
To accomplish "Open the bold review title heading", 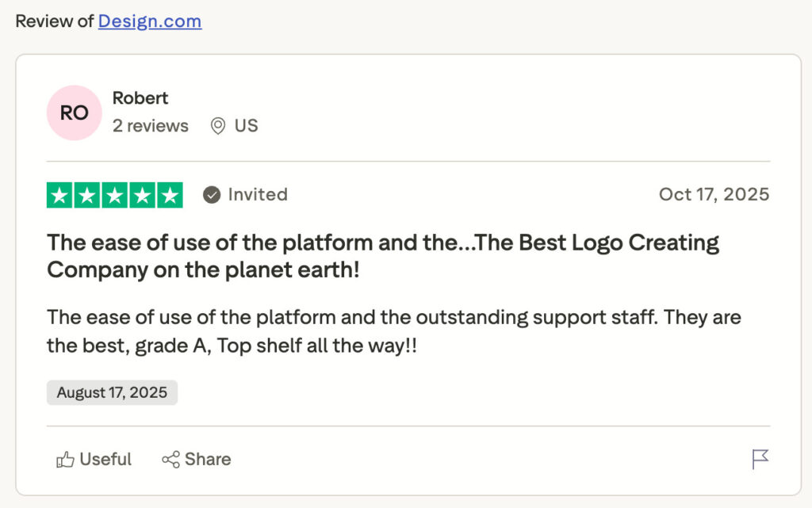I will coord(383,256).
